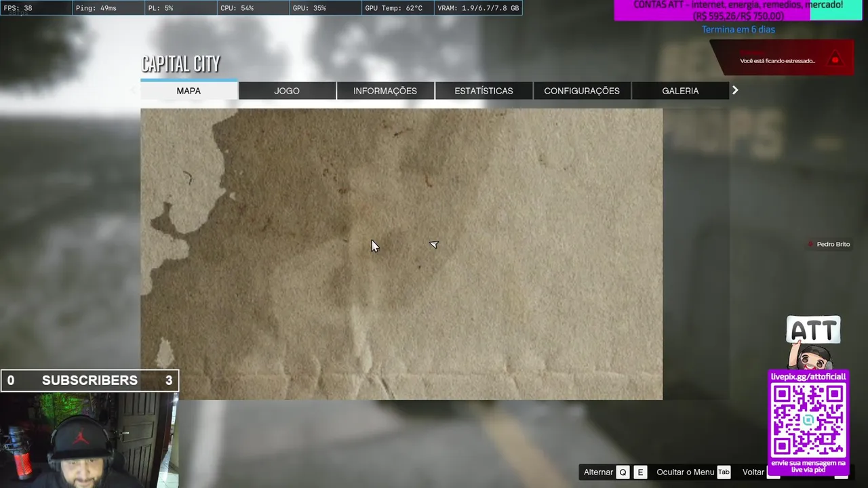Click the CPU: 54% readout

[253, 8]
